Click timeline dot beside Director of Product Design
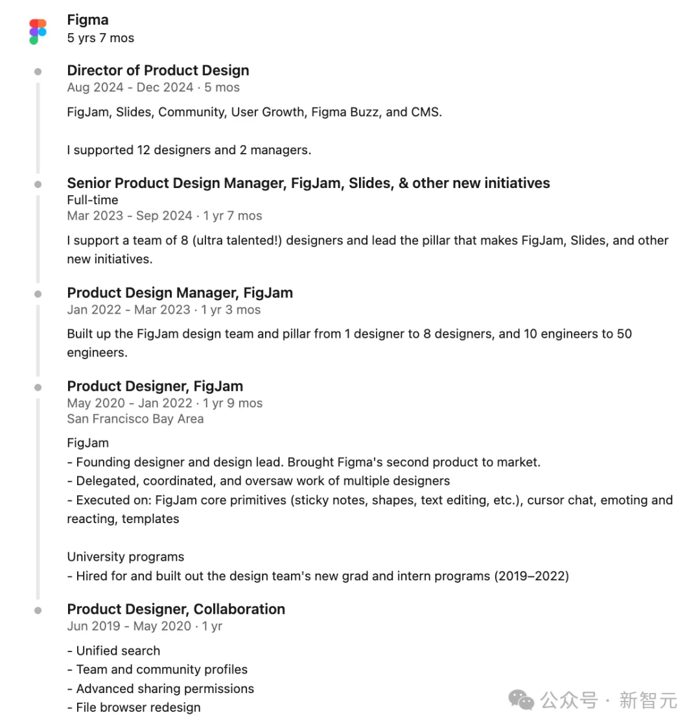 pos(38,71)
